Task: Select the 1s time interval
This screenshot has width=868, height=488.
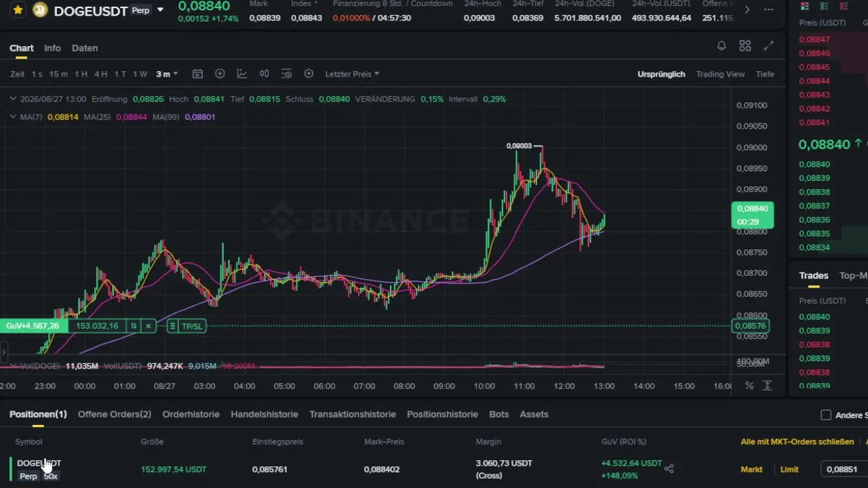Action: (37, 74)
